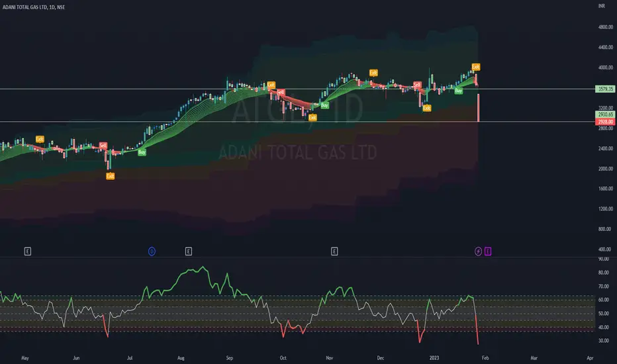Select the Exit label in late November
Image resolution: width=617 pixels, height=364 pixels.
click(373, 73)
